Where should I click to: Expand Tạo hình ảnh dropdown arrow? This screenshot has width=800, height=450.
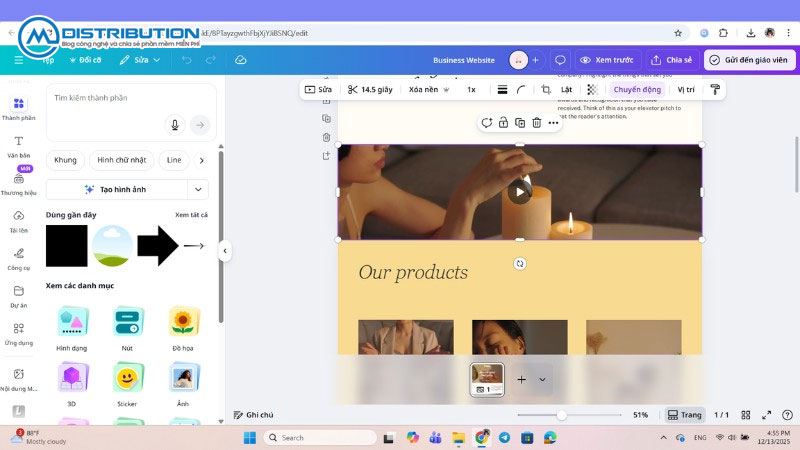(x=198, y=190)
